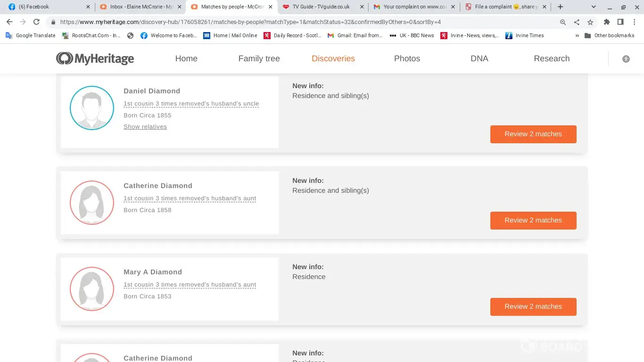Review 2 matches for Mary A Diamond
The height and width of the screenshot is (362, 644).
(533, 306)
